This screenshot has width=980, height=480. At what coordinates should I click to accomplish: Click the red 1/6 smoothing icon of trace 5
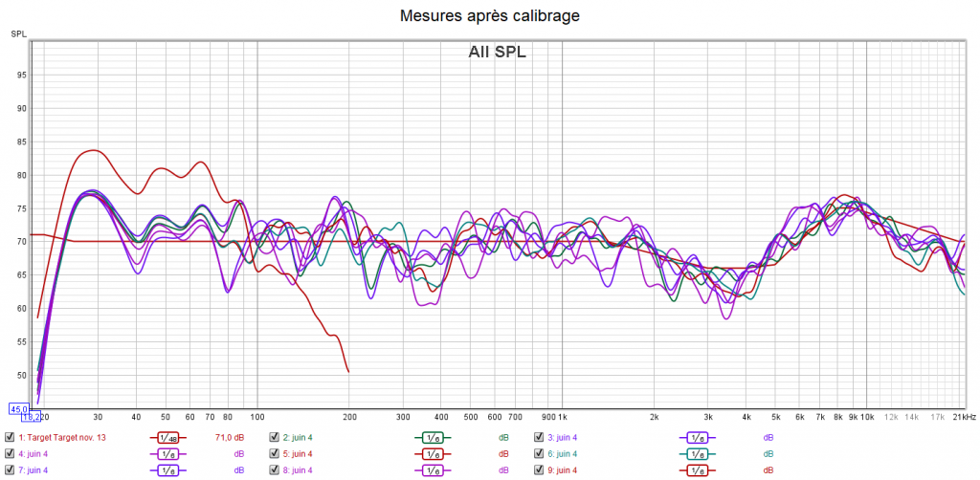pyautogui.click(x=433, y=454)
